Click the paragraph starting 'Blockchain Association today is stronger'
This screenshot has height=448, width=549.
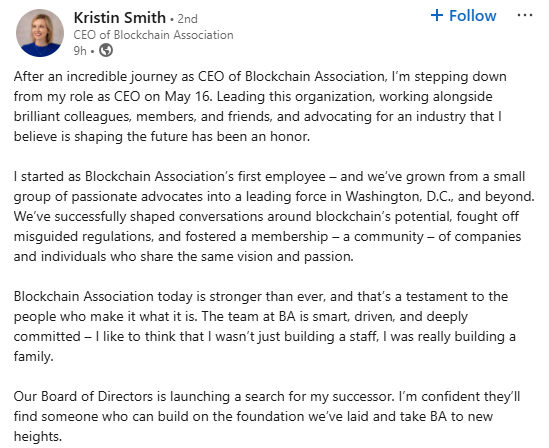coord(264,327)
